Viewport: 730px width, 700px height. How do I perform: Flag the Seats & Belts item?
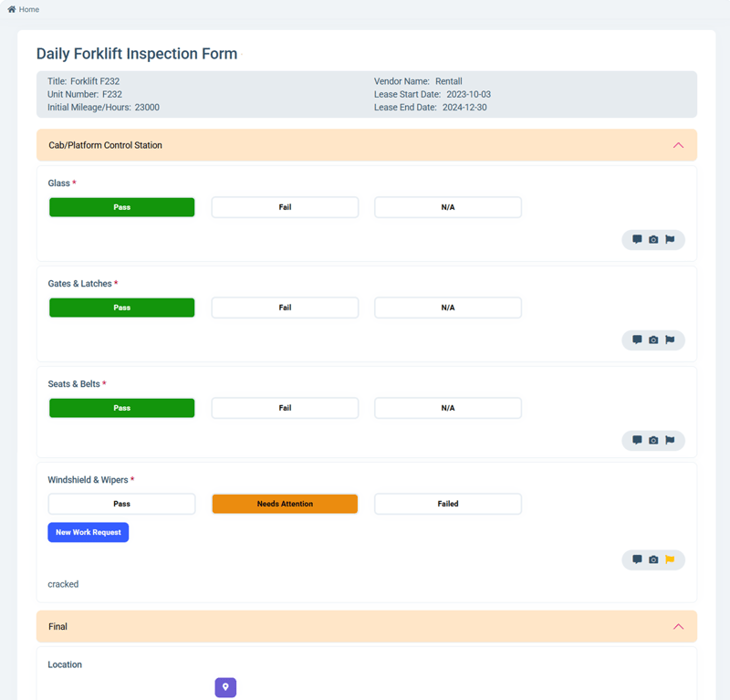(670, 441)
